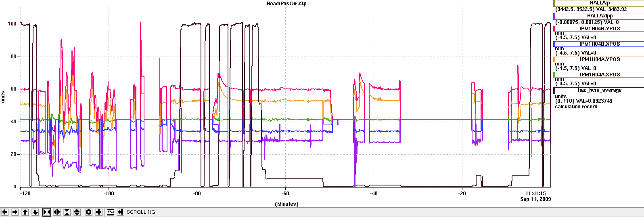The image size is (644, 217).
Task: Click the '-60' x-axis tick label
Action: coord(285,194)
